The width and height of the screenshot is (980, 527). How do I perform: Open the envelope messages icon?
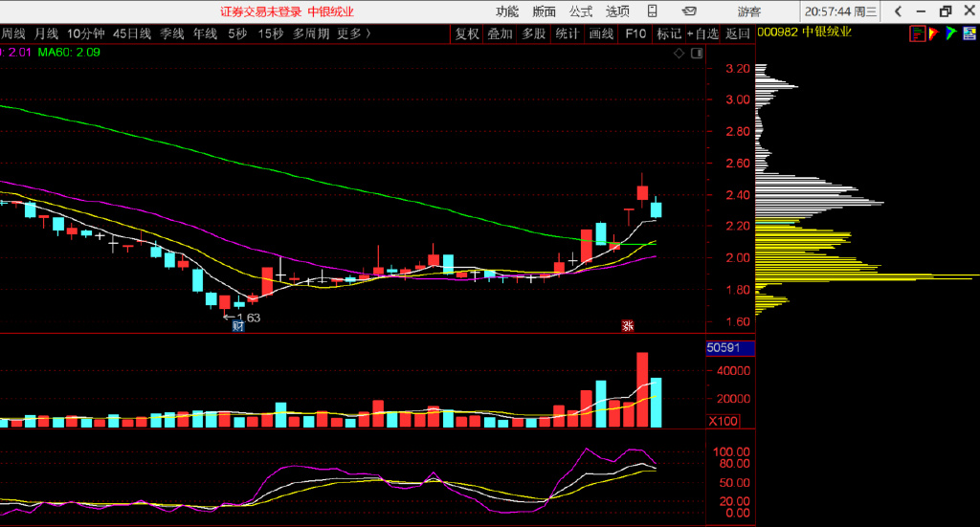click(x=689, y=11)
